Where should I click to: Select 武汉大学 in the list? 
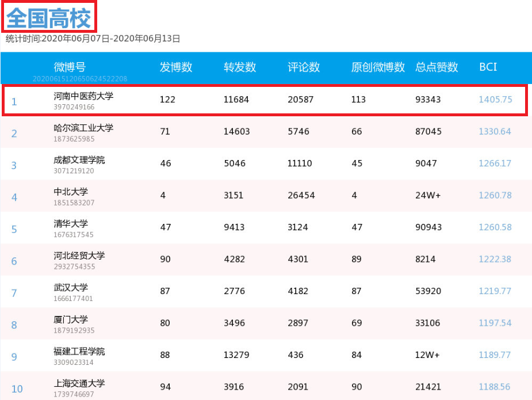[71, 288]
